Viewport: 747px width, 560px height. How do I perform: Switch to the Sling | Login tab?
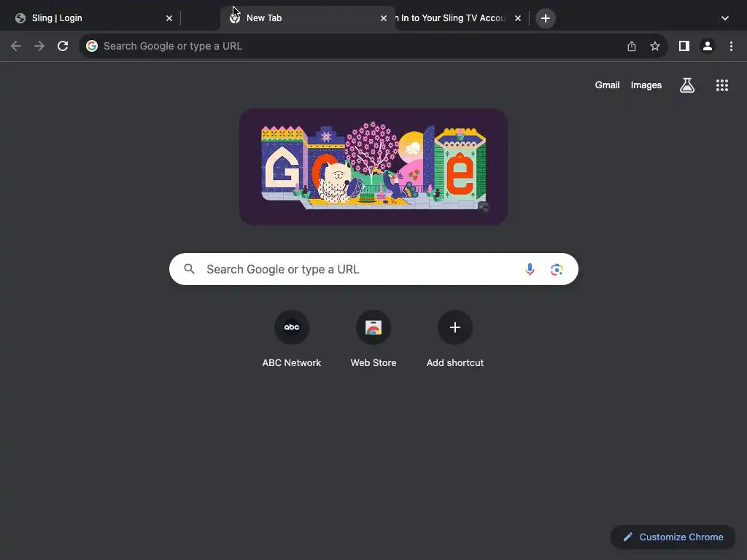pos(90,18)
